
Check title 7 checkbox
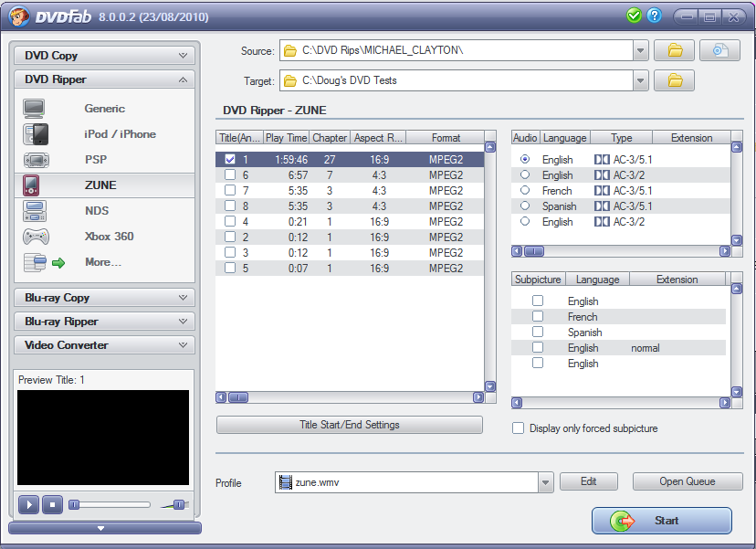coord(230,190)
